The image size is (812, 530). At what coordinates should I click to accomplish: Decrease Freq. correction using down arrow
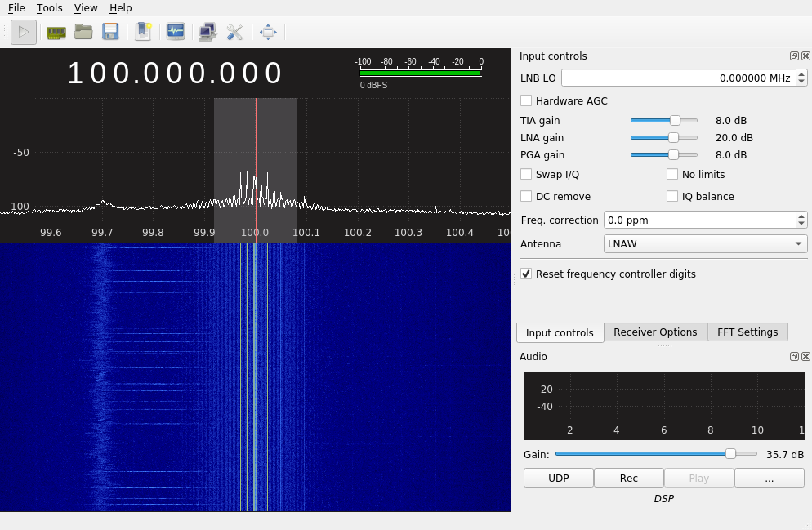(x=801, y=224)
